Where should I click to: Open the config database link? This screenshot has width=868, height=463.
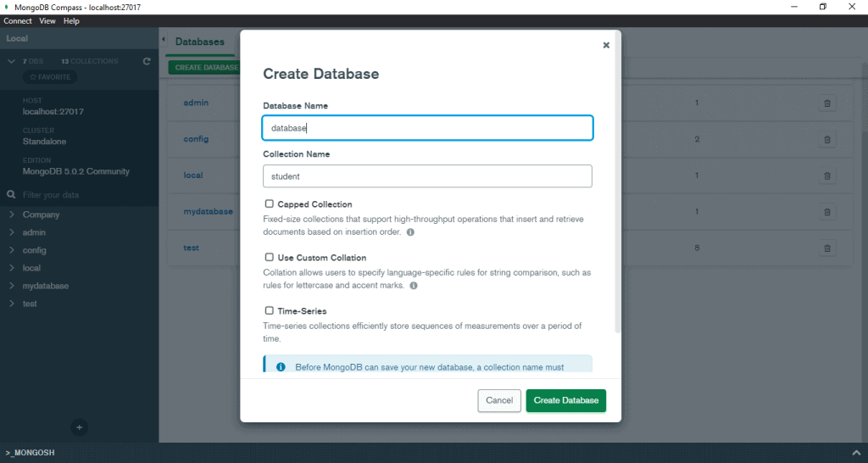pos(196,139)
